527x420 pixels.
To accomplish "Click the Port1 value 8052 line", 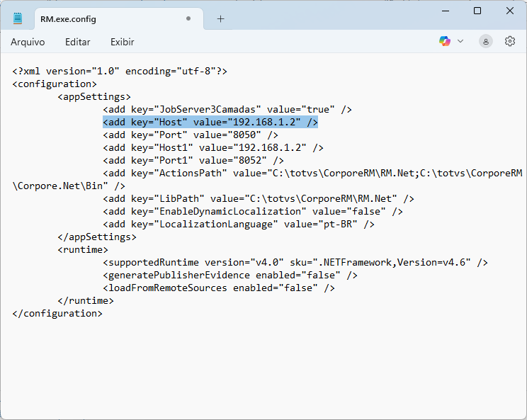I will coord(193,161).
